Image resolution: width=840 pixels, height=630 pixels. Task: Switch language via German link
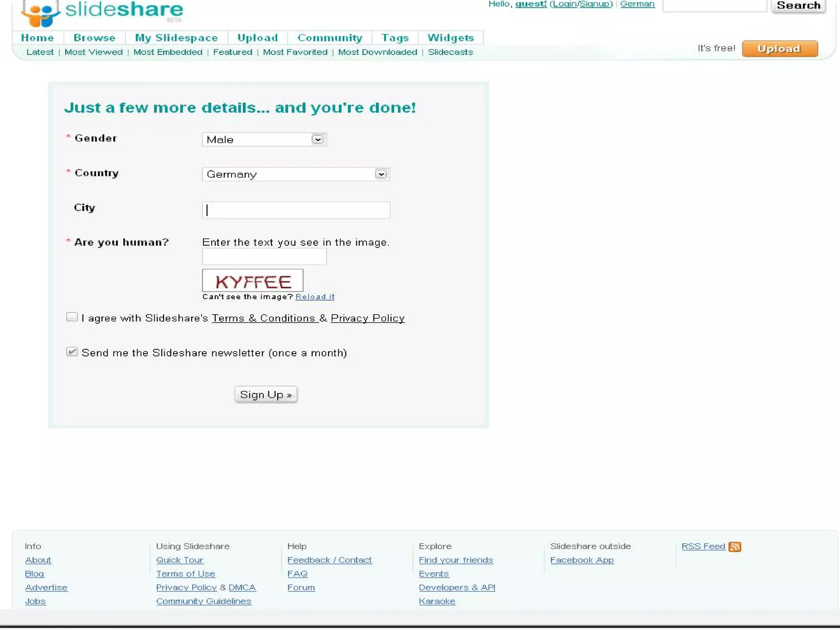637,4
